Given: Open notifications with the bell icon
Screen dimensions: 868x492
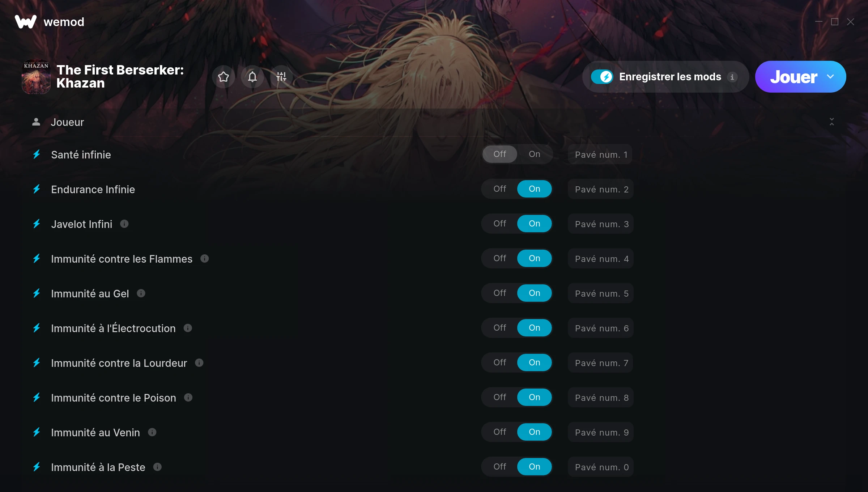Looking at the screenshot, I should click(252, 77).
